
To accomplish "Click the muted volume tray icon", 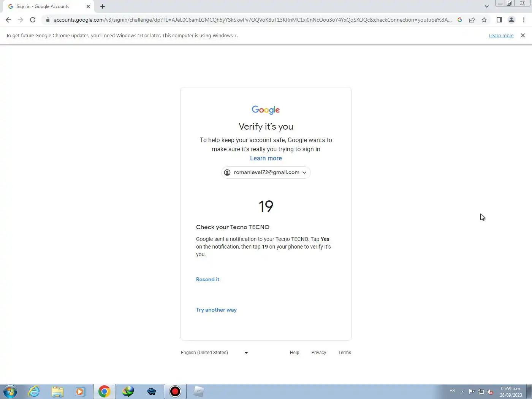I will 491,392.
